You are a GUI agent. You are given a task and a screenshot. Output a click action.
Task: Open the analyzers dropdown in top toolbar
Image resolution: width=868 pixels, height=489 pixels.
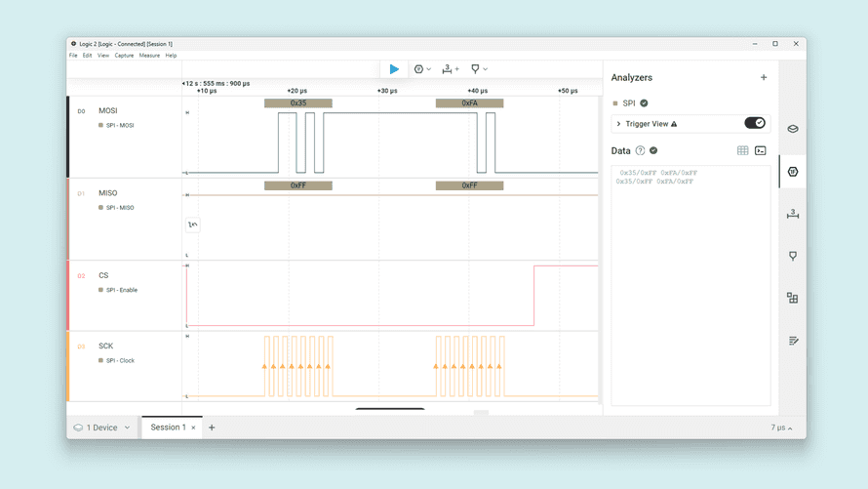(x=422, y=69)
